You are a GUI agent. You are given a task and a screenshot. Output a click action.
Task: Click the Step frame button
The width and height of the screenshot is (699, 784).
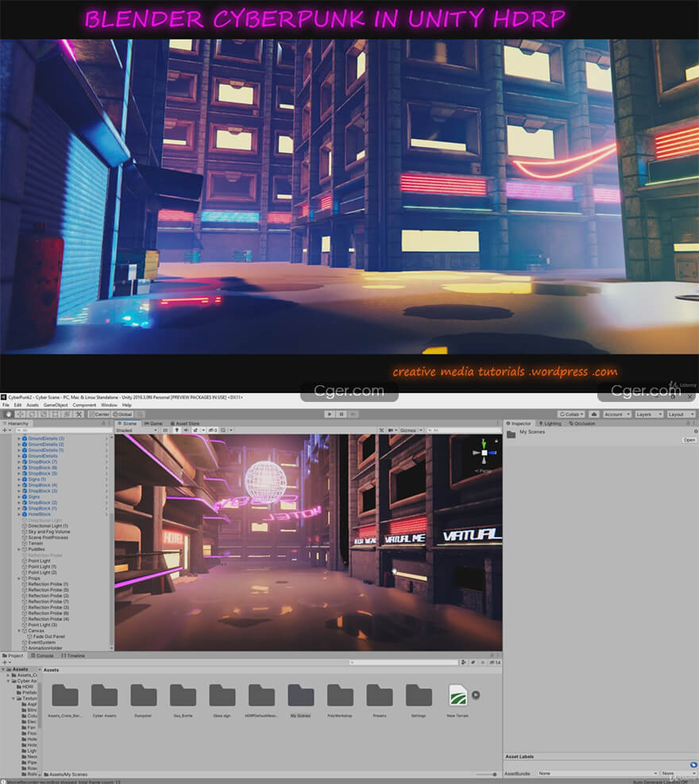coord(353,414)
